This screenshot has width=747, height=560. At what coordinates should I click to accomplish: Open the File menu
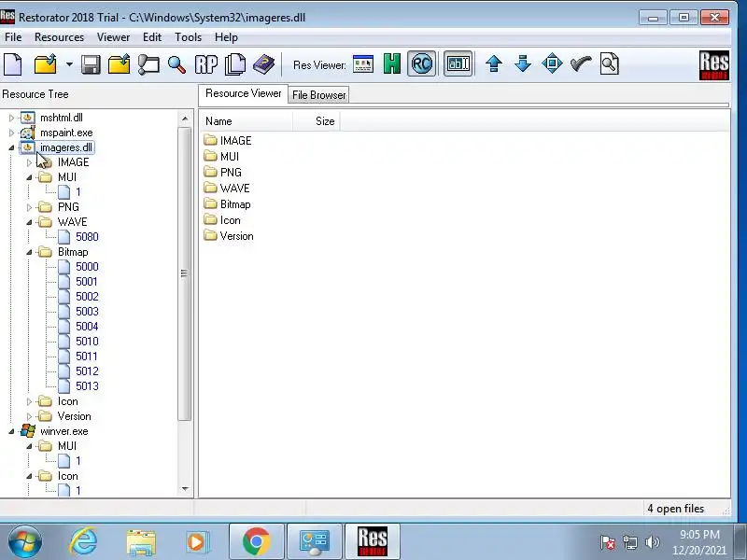coord(13,37)
